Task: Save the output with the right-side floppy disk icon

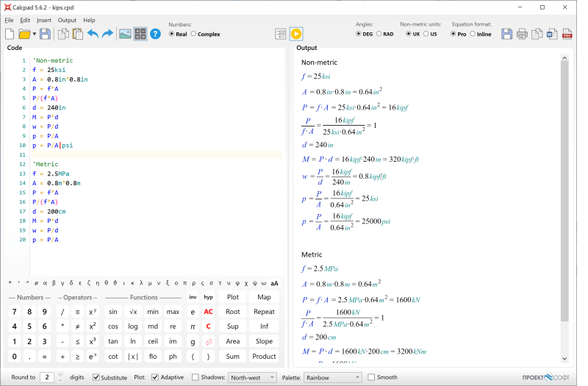Action: click(x=506, y=34)
